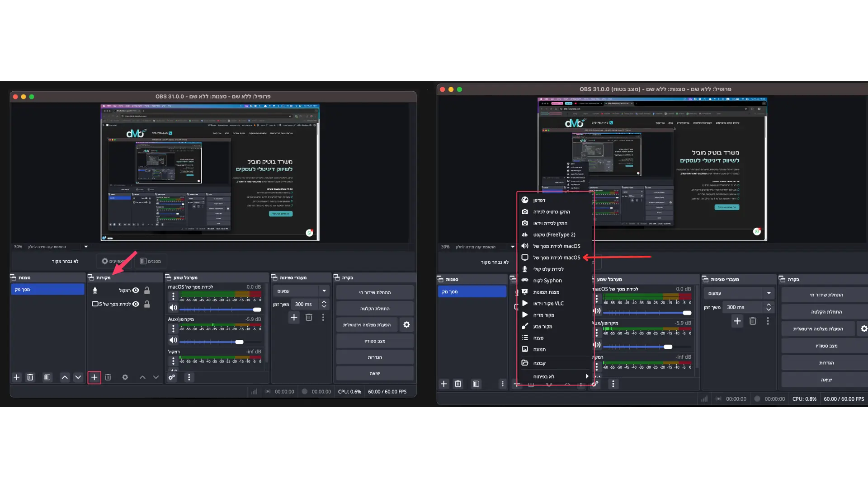Add a transition in left OBS window
The width and height of the screenshot is (868, 488).
click(x=294, y=318)
